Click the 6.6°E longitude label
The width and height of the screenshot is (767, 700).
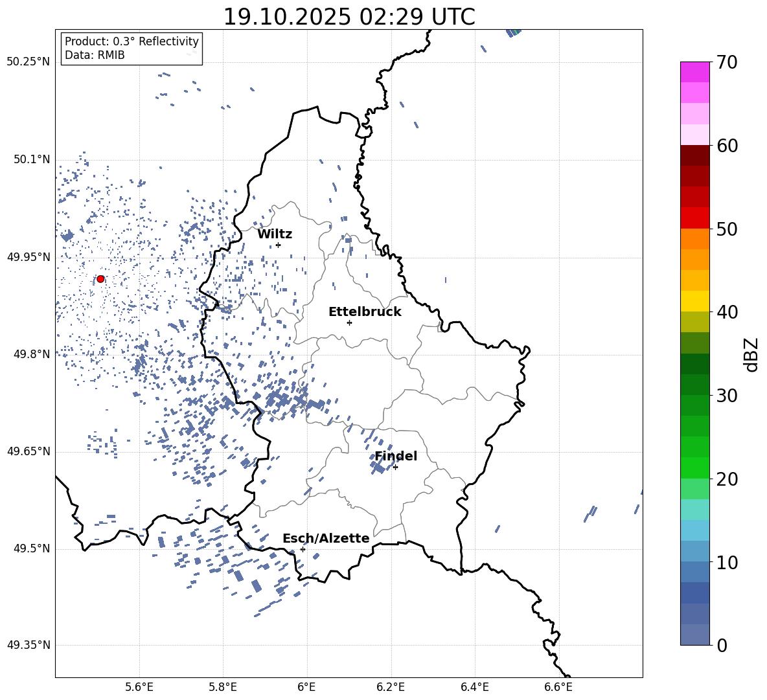(558, 687)
